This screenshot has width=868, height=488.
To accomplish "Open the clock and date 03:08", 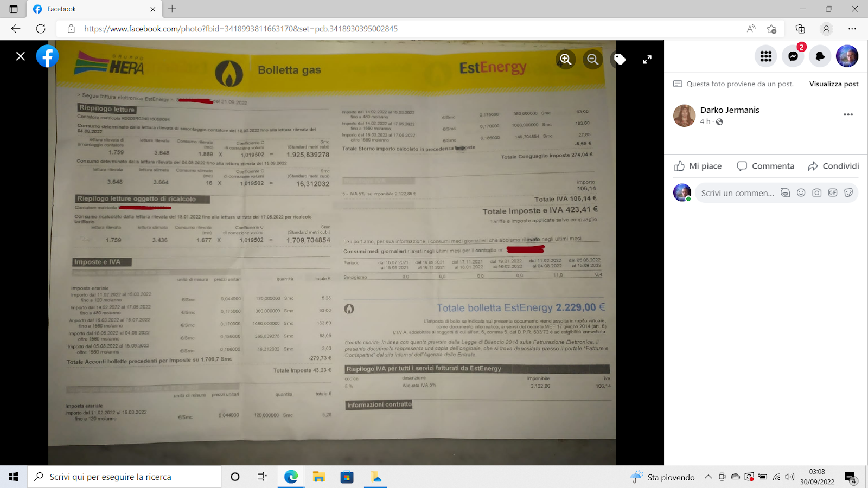I will (817, 477).
